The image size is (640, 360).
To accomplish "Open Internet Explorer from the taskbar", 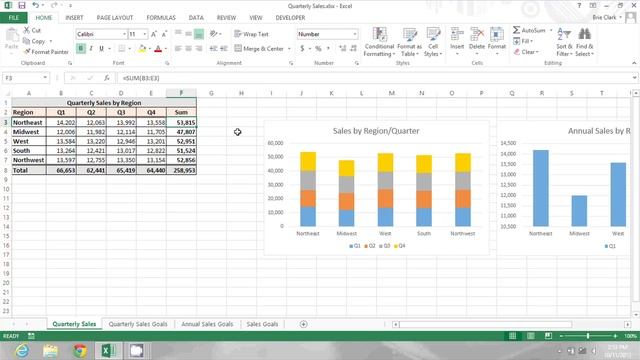I will (x=22, y=351).
